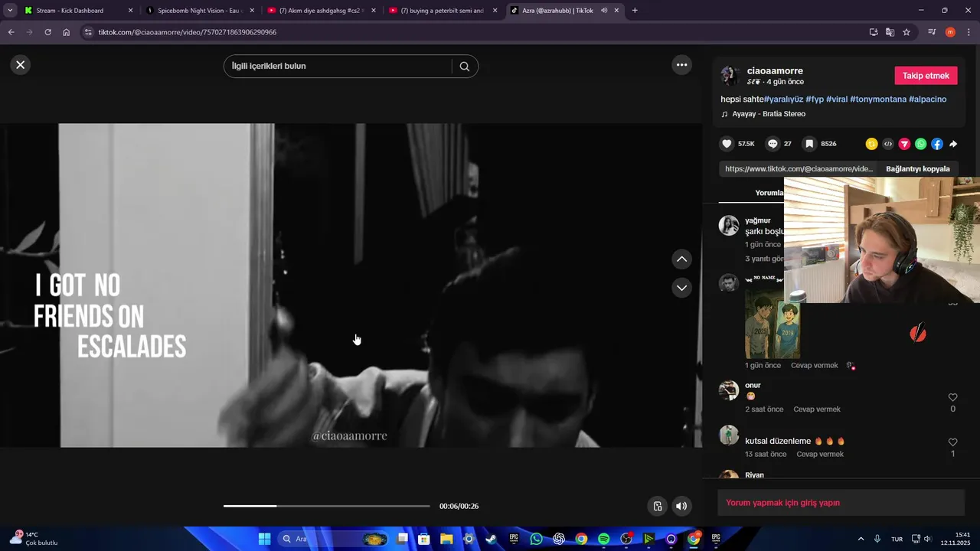Click the İlgili içerikleri bulun search field
The image size is (980, 551).
pos(337,67)
